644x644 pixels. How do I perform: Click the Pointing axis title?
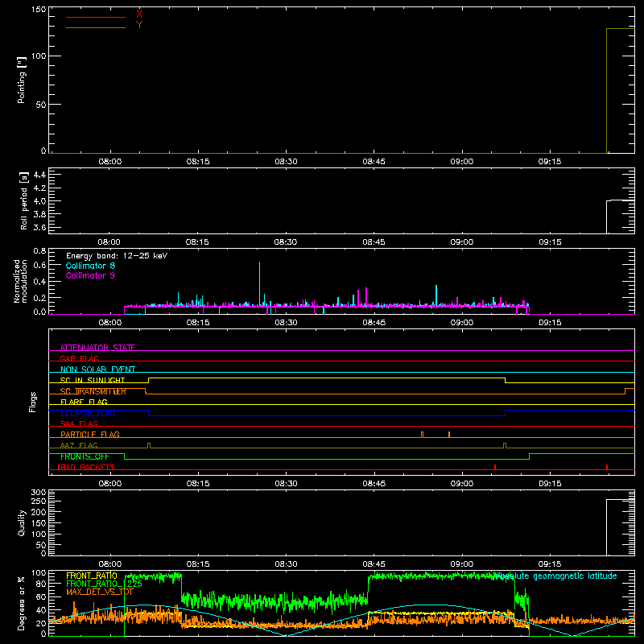(22, 80)
